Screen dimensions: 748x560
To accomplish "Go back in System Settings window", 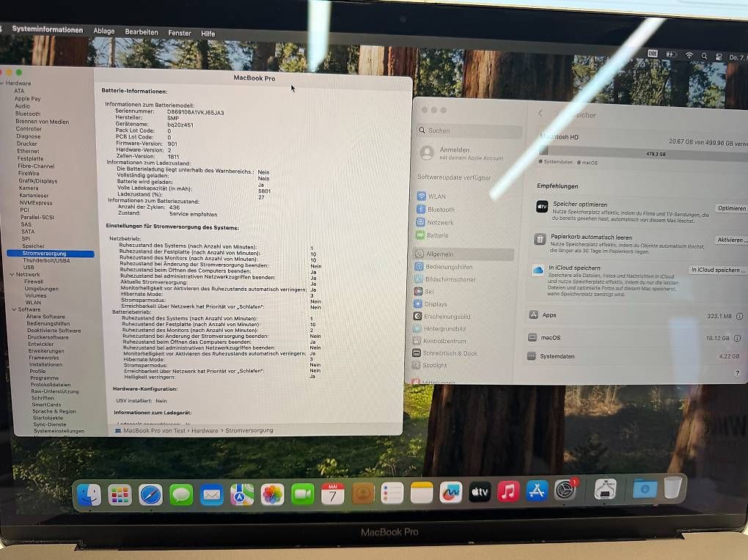I will 540,113.
